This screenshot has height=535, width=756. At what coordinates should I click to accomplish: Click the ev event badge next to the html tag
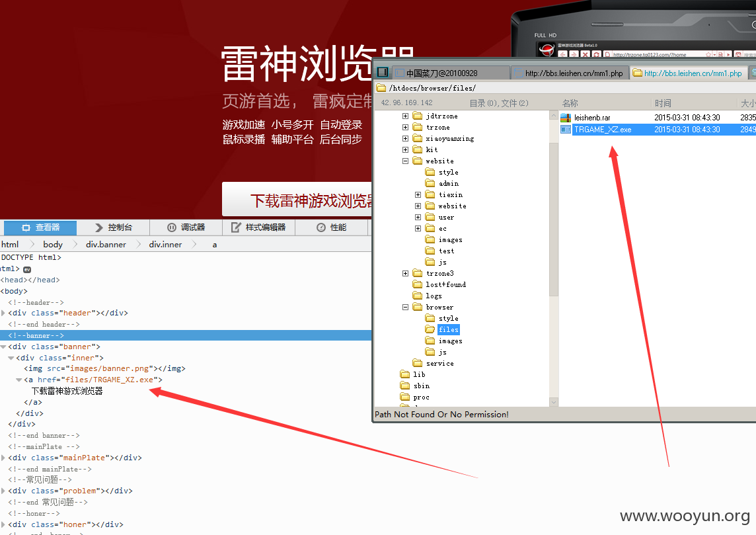pyautogui.click(x=28, y=269)
